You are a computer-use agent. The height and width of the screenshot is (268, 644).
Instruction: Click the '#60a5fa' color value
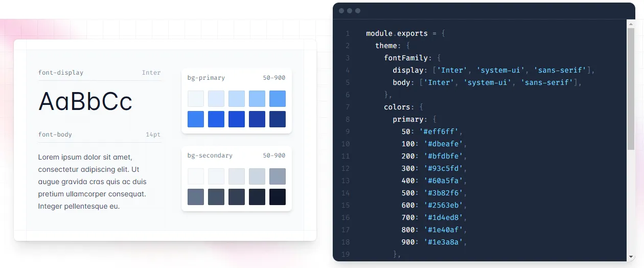[444, 181]
